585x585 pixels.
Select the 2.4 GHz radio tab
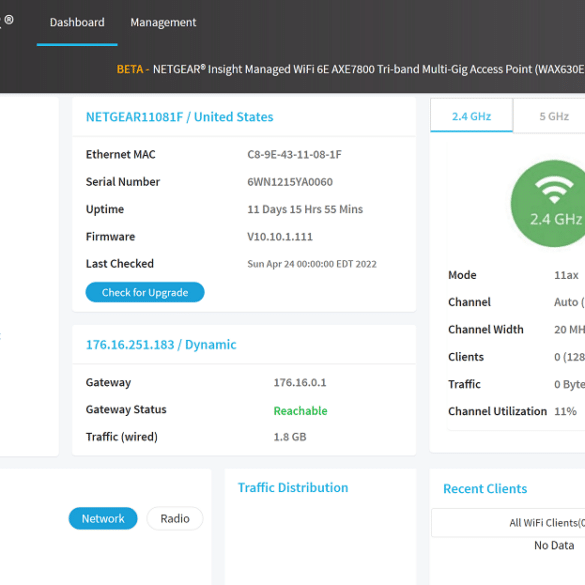pyautogui.click(x=472, y=116)
